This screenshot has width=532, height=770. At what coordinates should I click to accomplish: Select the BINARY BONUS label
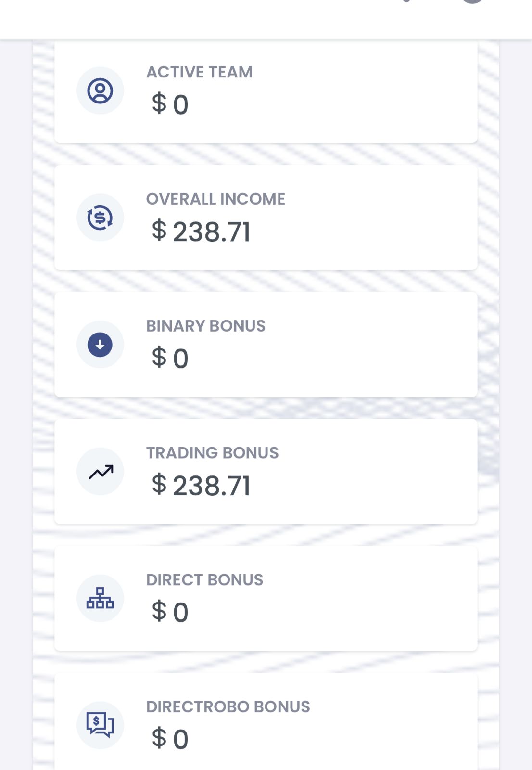[x=205, y=326]
